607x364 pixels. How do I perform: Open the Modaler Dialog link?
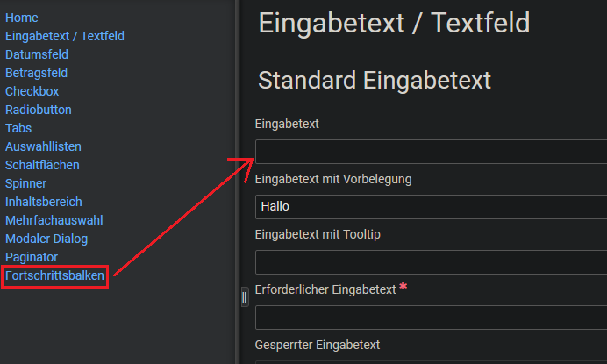pos(46,239)
